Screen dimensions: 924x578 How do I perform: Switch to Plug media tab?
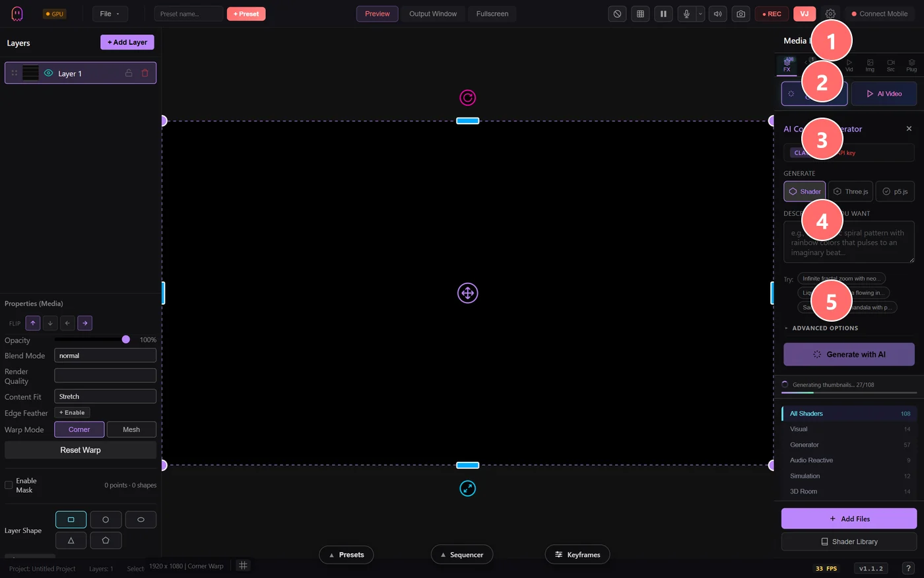(911, 65)
